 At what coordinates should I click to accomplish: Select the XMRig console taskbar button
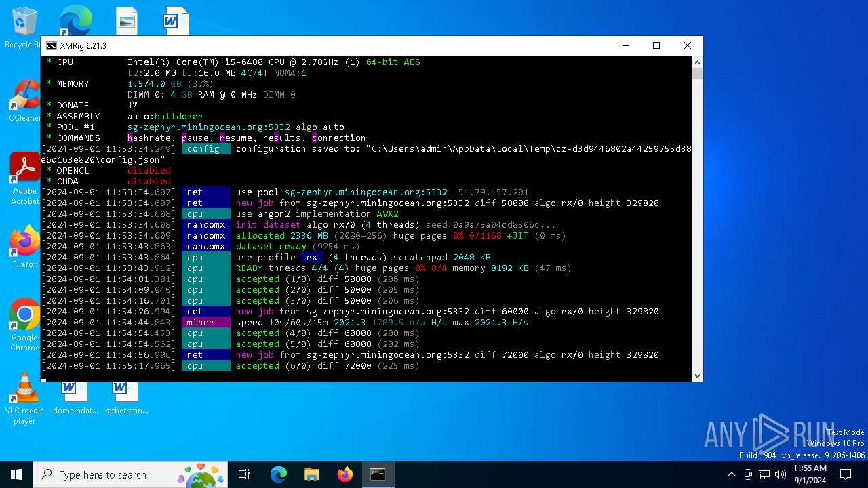pyautogui.click(x=378, y=474)
